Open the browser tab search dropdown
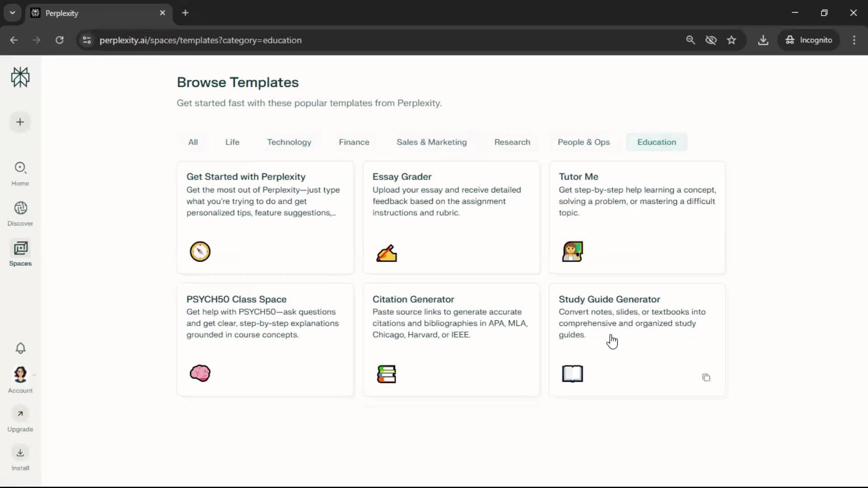 (13, 13)
